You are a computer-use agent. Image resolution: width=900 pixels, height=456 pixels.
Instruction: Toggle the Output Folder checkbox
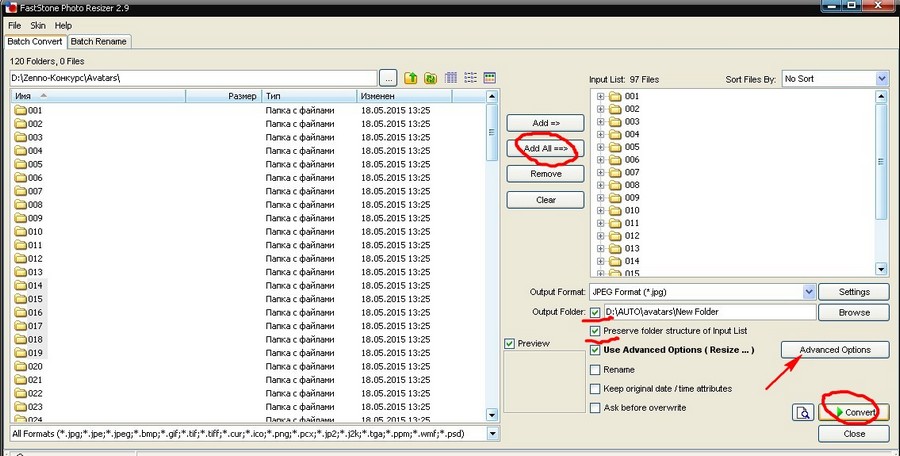point(595,312)
